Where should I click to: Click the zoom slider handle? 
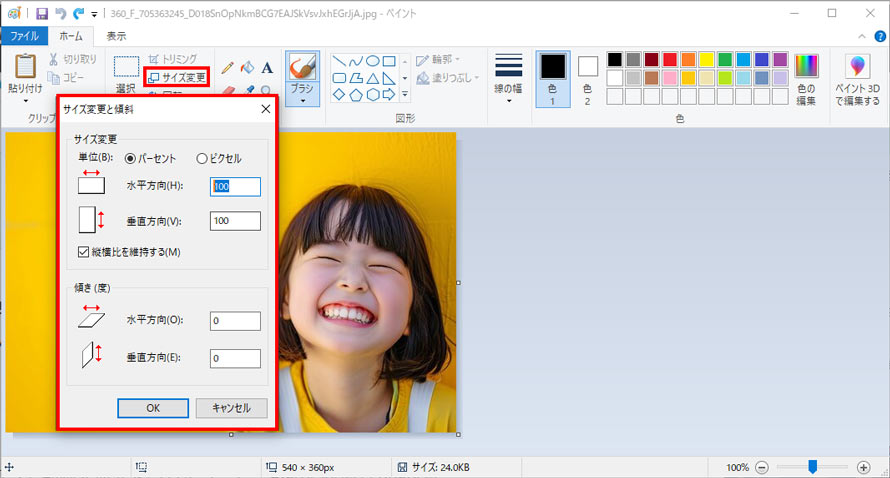(x=812, y=467)
